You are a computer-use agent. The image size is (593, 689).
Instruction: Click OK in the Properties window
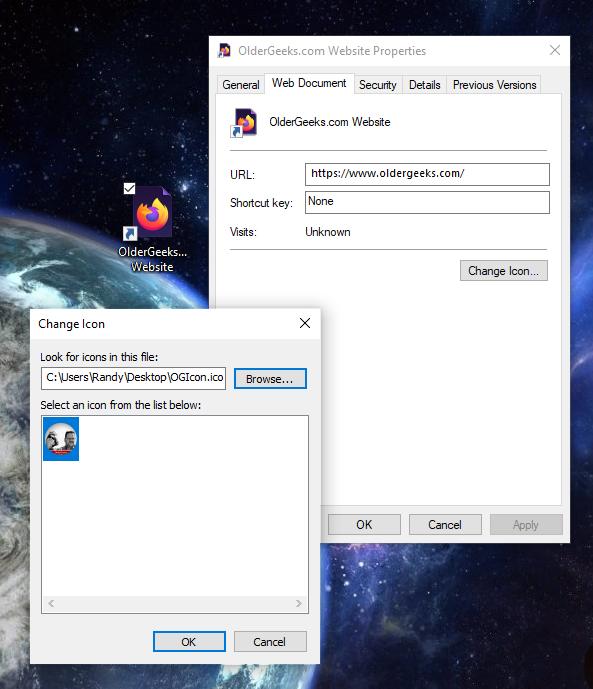[x=364, y=525]
